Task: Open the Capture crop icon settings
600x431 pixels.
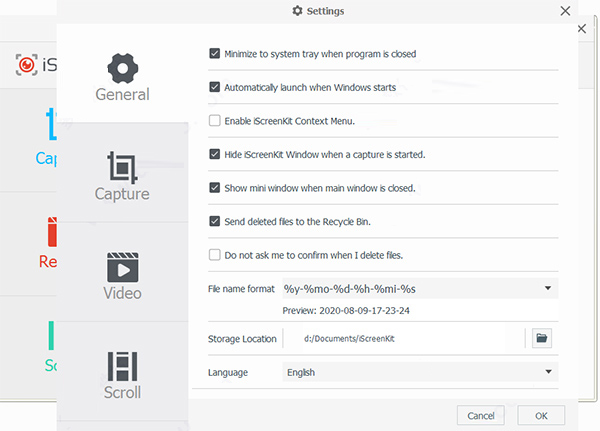Action: coord(122,167)
